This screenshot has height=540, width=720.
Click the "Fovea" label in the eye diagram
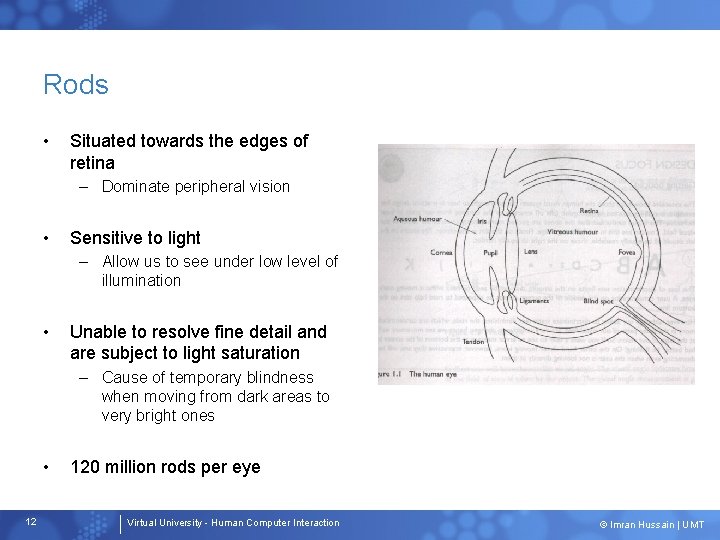point(627,252)
